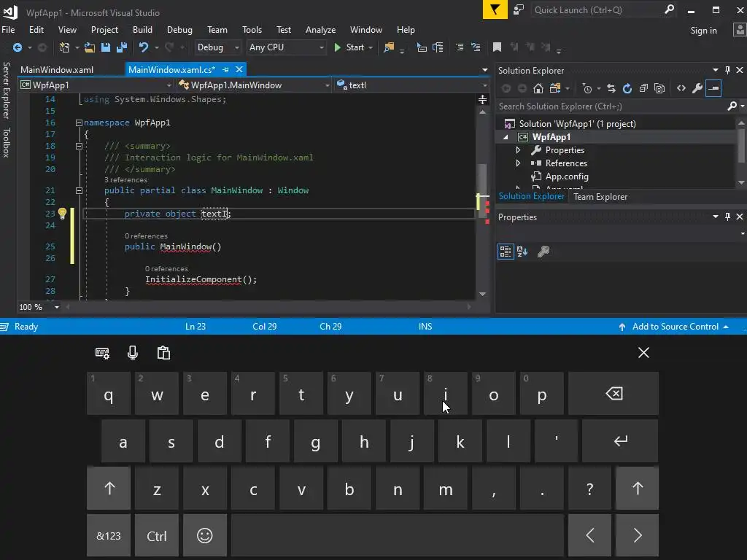Click the New Project toolbar icon
This screenshot has height=560, width=747.
point(64,47)
